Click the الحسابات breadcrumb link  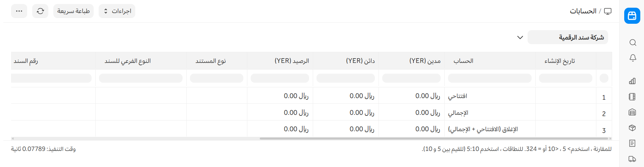point(583,11)
